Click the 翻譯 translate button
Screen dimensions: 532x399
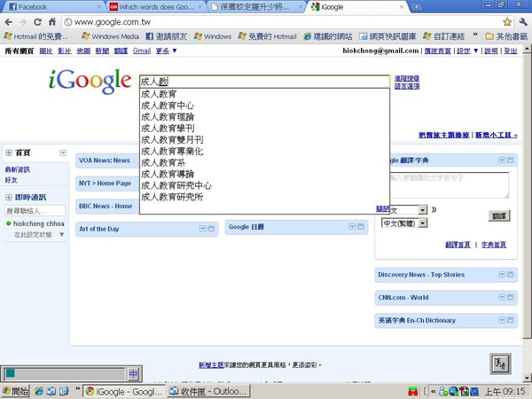pos(499,215)
